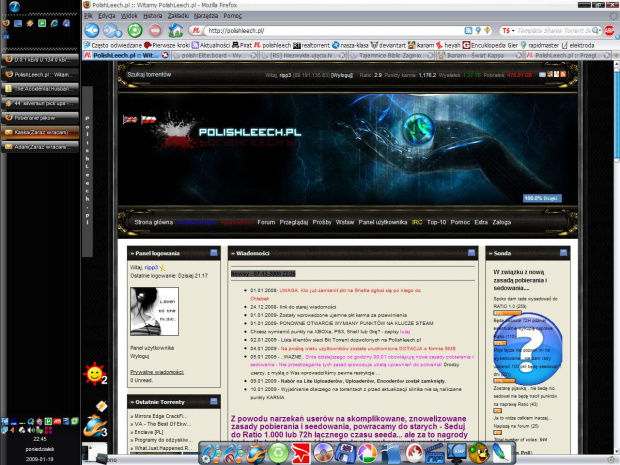Switch to the Ikariam - Świat Kappa tab
The width and height of the screenshot is (620, 465).
point(480,55)
